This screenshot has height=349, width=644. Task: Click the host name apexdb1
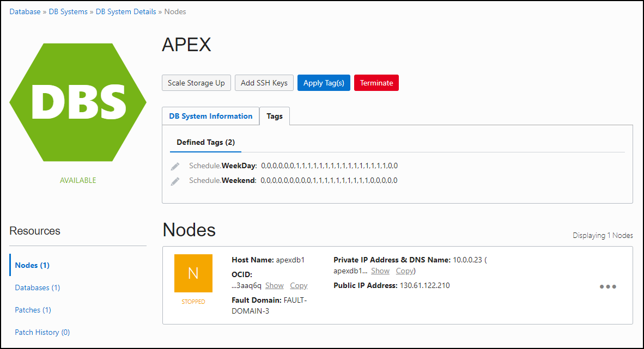tap(290, 260)
